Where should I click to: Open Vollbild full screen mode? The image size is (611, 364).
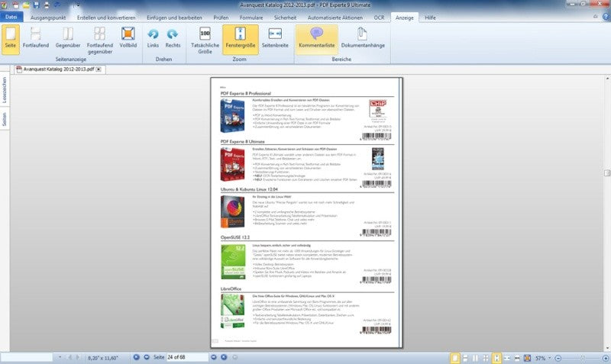[128, 39]
